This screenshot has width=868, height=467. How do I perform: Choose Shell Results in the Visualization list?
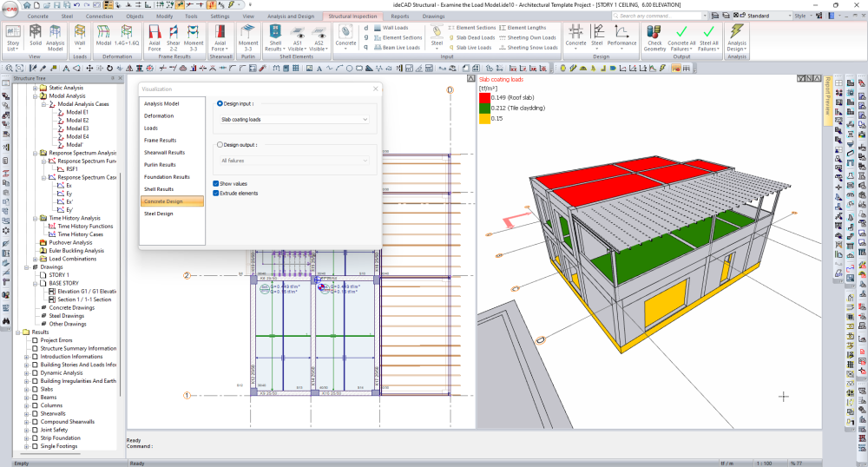click(x=159, y=188)
